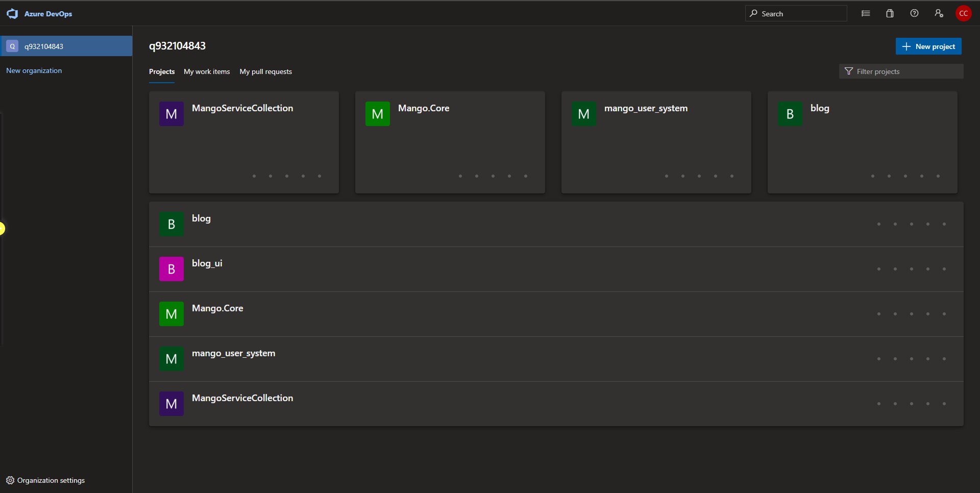Click the Azure DevOps logo

(12, 14)
